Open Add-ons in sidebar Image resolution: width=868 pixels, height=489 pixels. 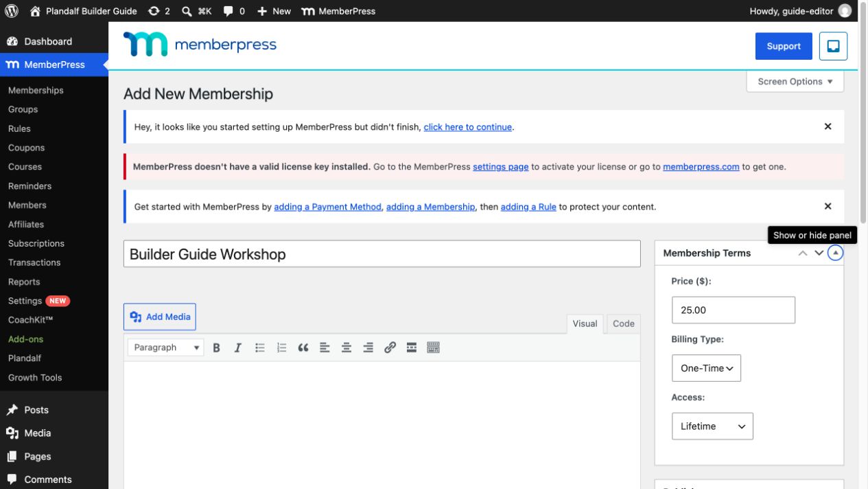25,339
